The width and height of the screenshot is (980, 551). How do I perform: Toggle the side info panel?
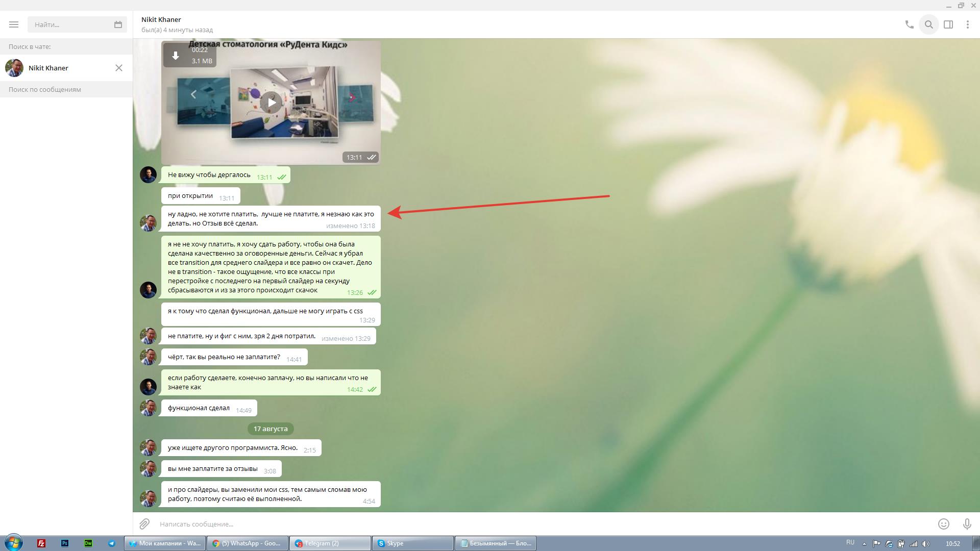(x=948, y=24)
